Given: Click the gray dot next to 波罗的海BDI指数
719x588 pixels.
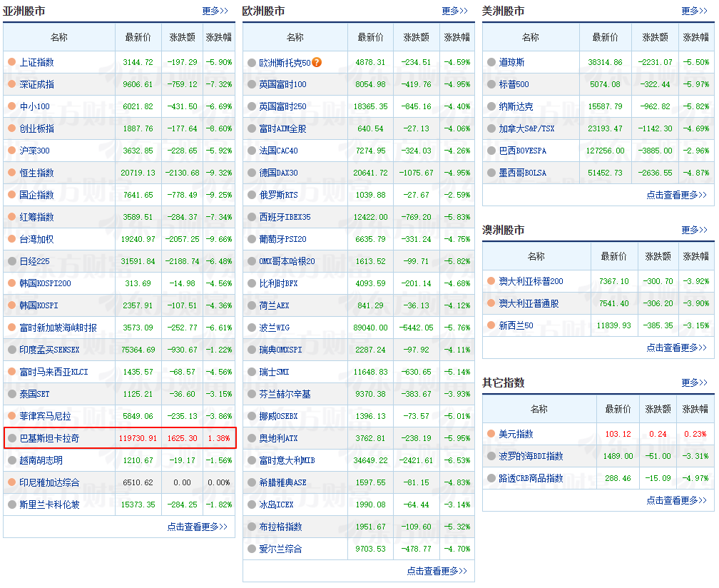Looking at the screenshot, I should coord(491,456).
